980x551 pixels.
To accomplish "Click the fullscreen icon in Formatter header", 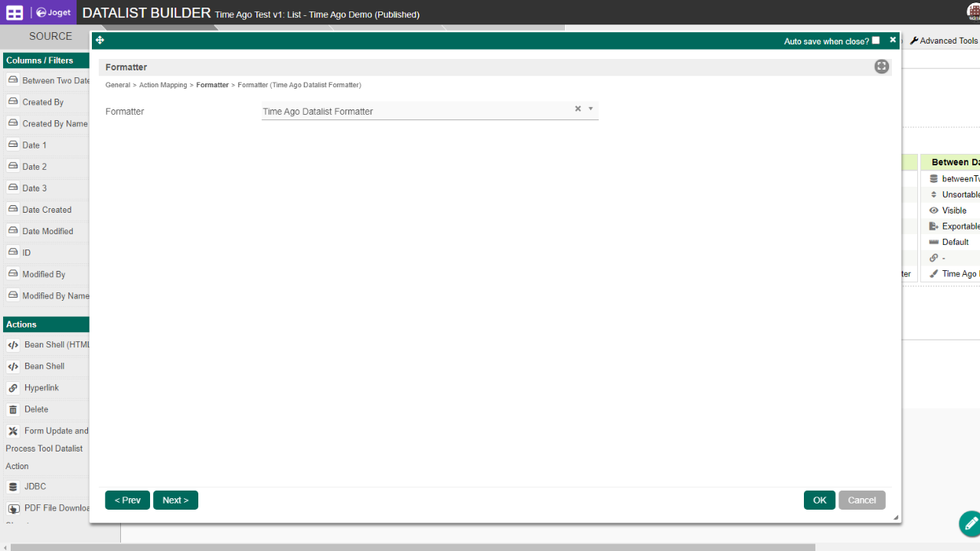I will [x=881, y=67].
